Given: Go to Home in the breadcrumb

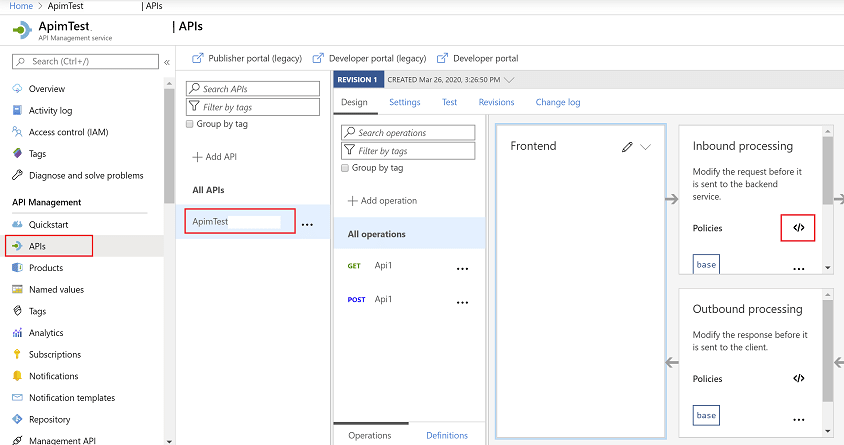Looking at the screenshot, I should pyautogui.click(x=21, y=6).
